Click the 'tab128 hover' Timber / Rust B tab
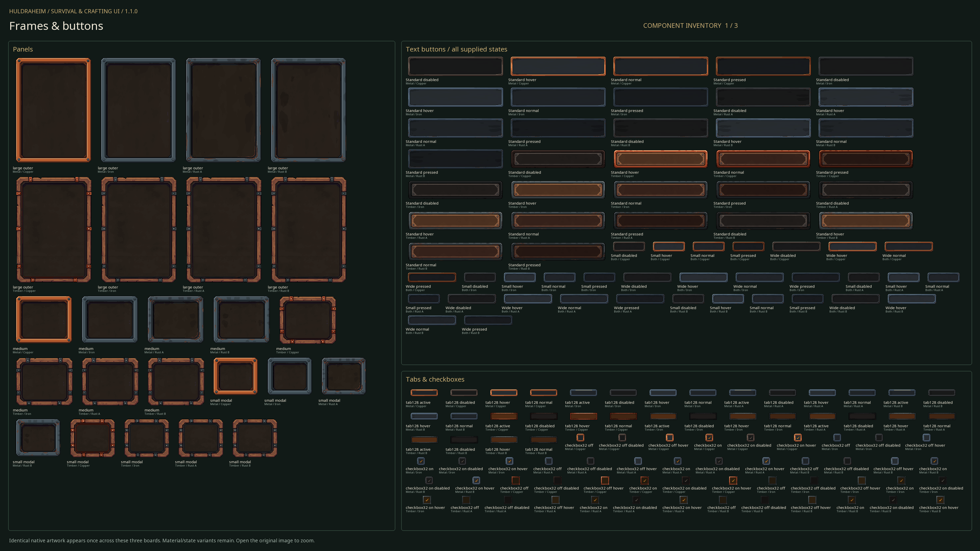 (x=504, y=440)
